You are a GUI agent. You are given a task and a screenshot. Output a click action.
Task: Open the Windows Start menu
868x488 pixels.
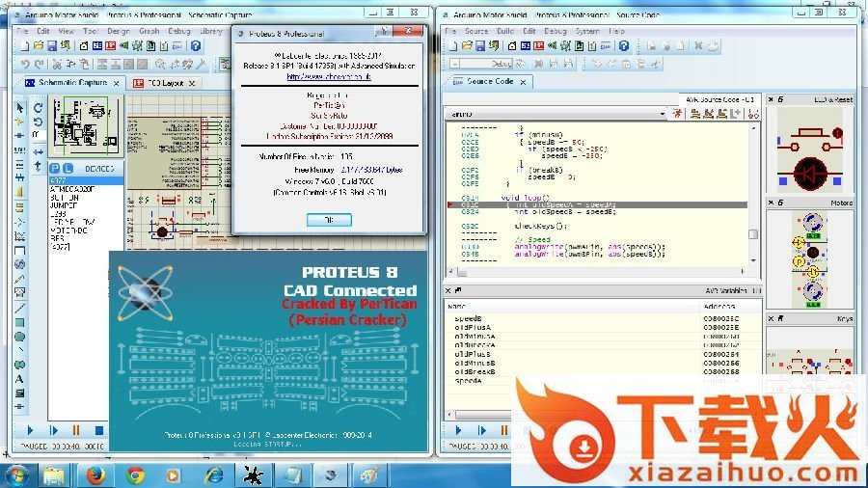tap(16, 474)
